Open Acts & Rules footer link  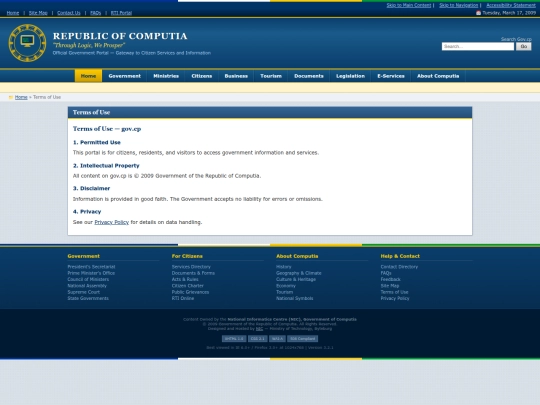pos(185,279)
